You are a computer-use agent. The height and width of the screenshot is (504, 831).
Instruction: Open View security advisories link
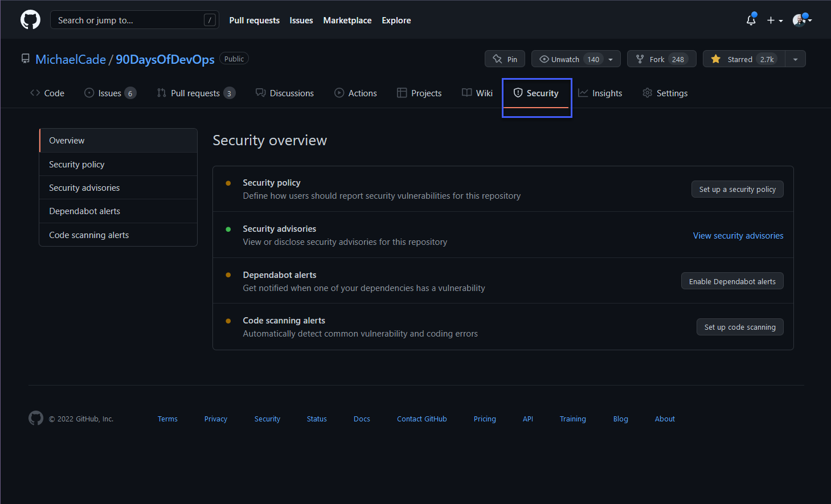point(738,235)
